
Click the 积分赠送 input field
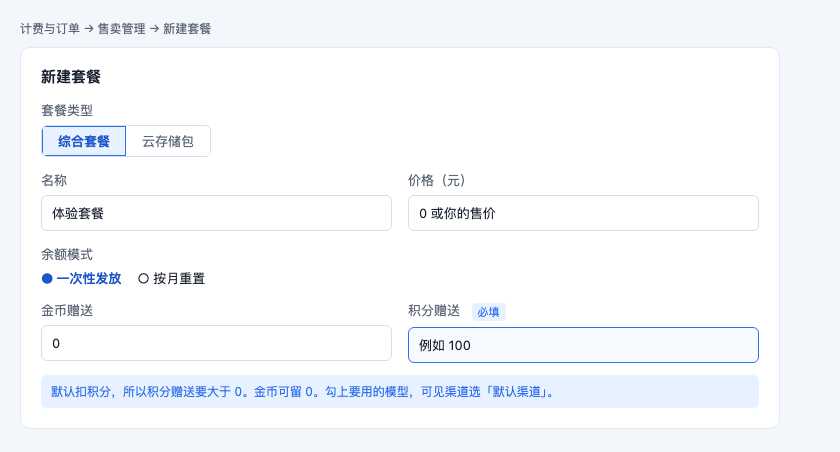point(583,345)
